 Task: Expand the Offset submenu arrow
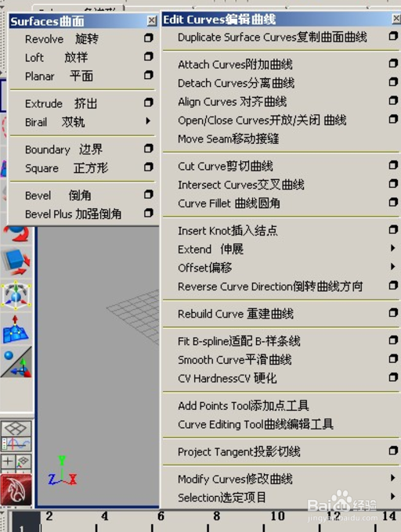point(393,267)
